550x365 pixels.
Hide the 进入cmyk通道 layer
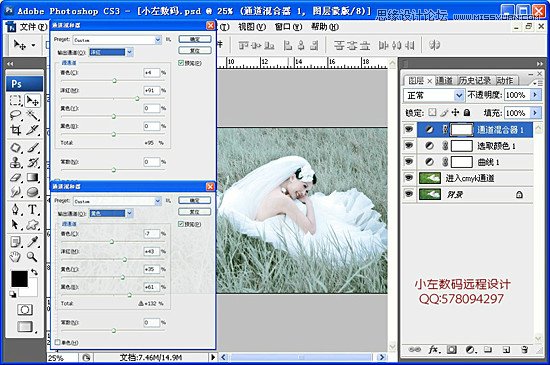coord(409,178)
